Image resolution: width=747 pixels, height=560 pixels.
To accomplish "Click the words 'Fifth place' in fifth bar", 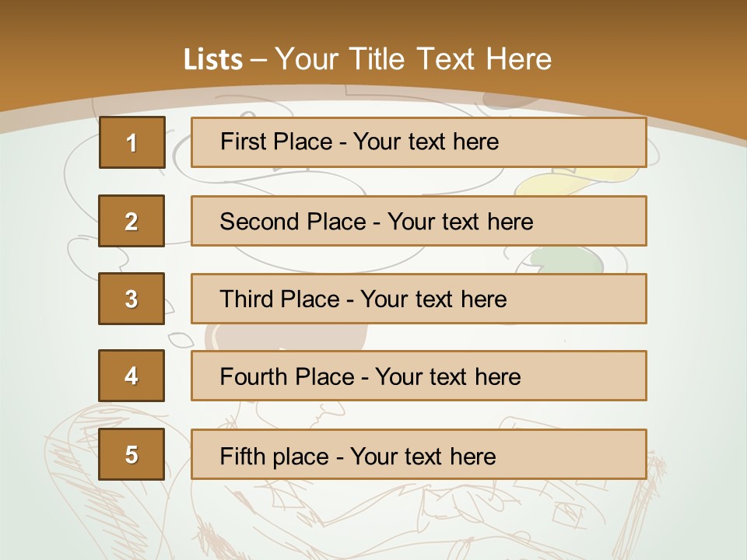I will (x=275, y=457).
